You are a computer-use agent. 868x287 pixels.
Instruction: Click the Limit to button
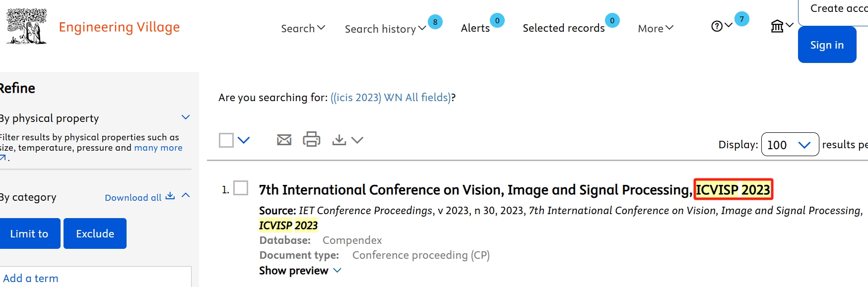pyautogui.click(x=29, y=233)
